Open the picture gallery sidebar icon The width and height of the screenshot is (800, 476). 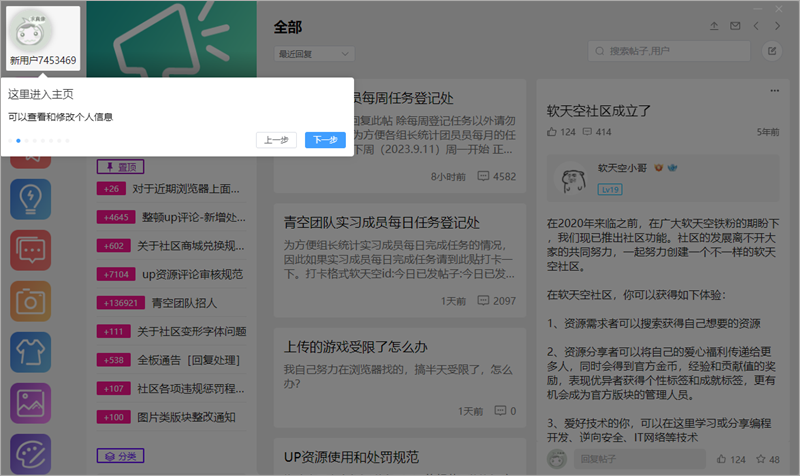point(31,403)
